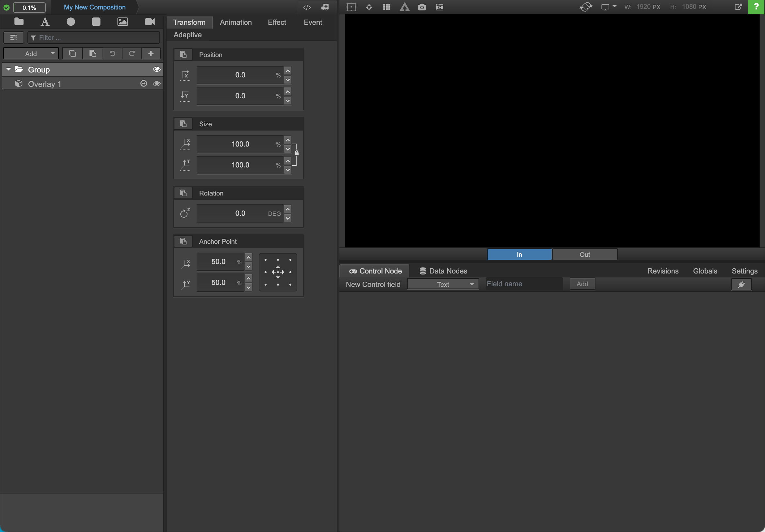This screenshot has height=532, width=765.
Task: Select the circle shape tool
Action: [71, 22]
